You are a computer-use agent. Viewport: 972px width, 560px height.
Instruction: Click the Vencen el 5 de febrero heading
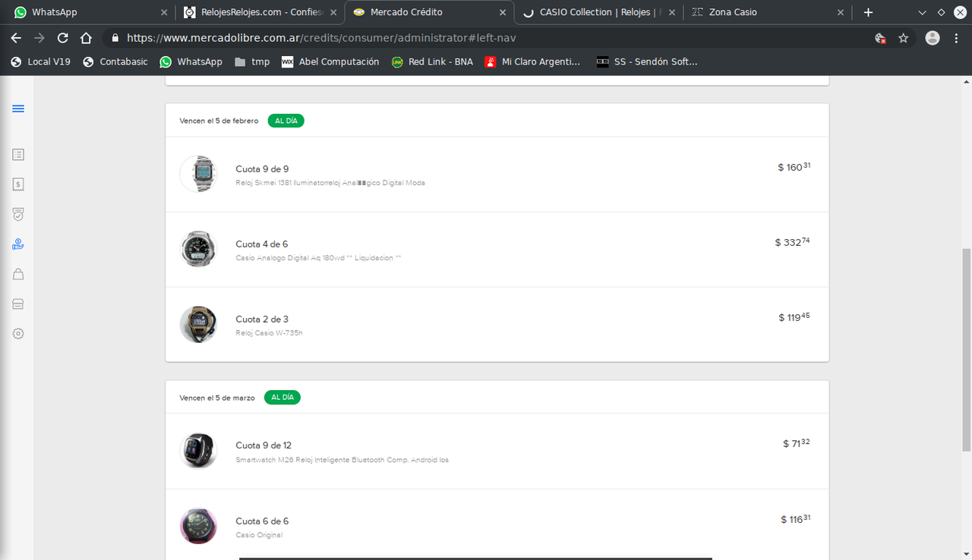pos(219,121)
